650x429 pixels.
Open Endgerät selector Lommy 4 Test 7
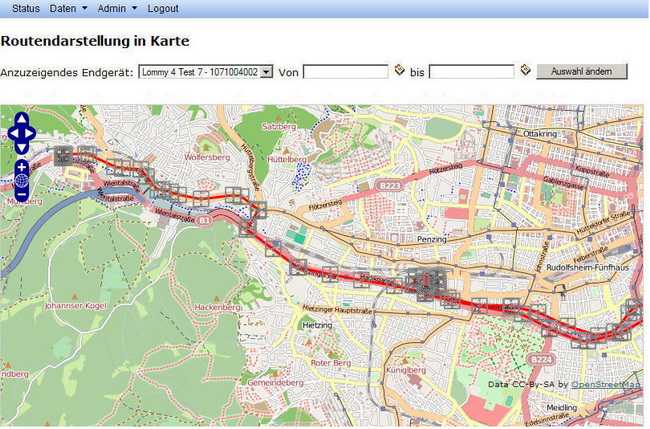(206, 72)
